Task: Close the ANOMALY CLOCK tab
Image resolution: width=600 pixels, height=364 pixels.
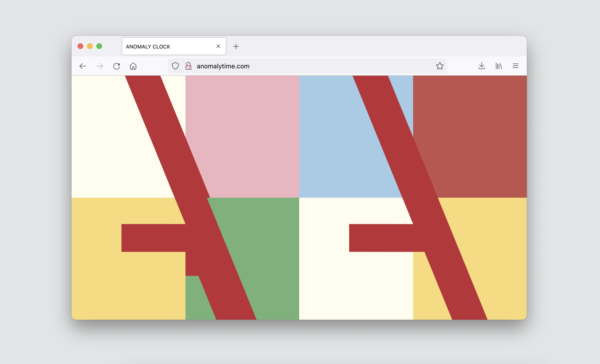Action: (x=218, y=46)
